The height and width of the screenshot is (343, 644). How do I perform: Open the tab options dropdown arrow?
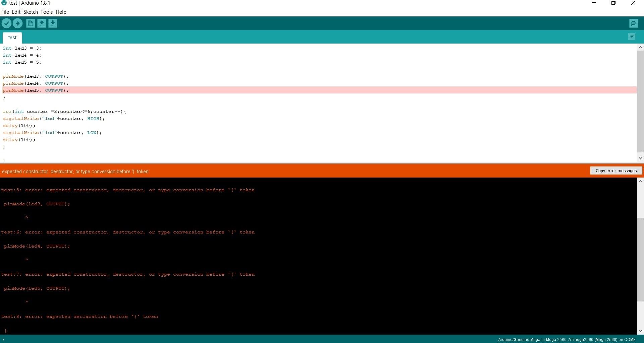click(632, 37)
